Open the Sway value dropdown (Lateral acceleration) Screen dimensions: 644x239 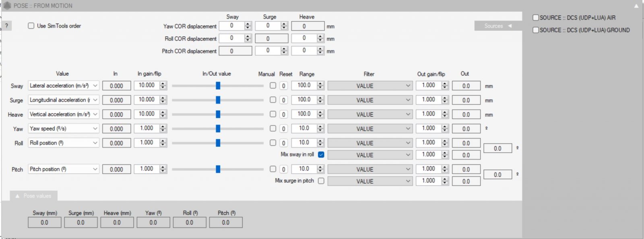[95, 86]
